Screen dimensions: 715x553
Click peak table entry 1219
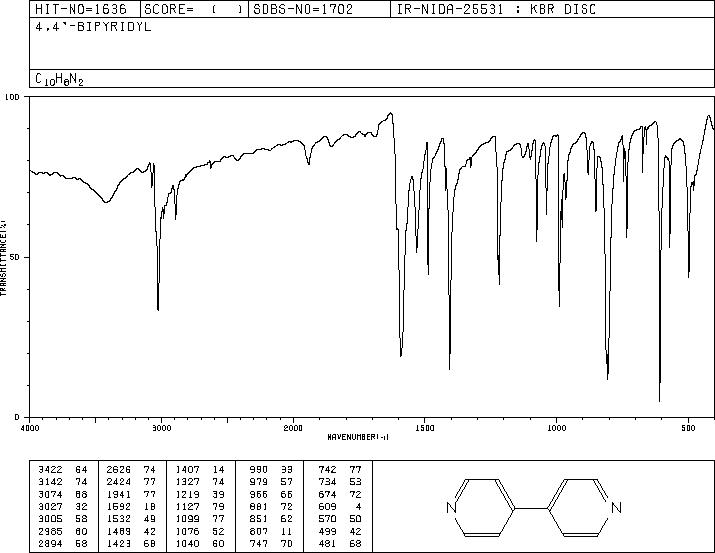coord(187,494)
